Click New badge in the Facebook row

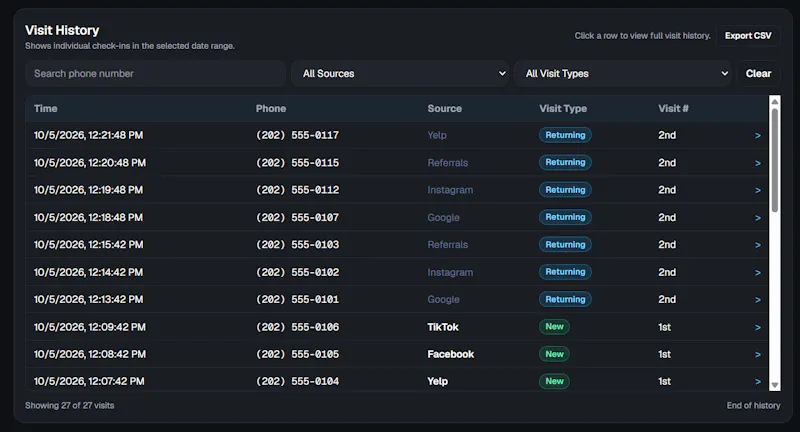point(554,354)
